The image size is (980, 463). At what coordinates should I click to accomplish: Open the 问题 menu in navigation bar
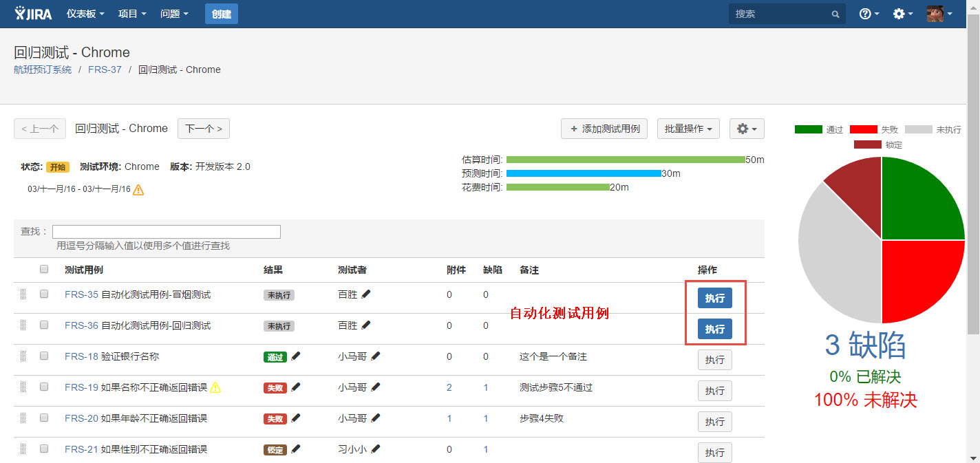174,14
